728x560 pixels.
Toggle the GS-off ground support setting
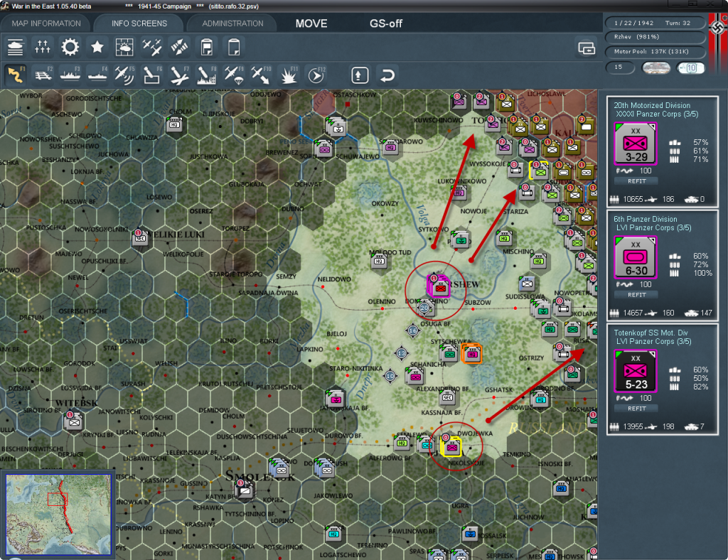click(x=386, y=23)
